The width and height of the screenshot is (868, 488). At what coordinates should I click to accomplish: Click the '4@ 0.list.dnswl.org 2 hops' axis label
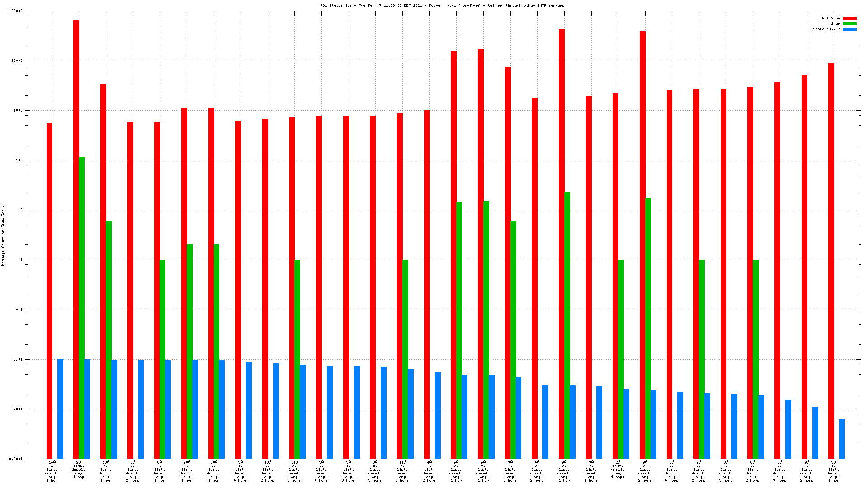tap(429, 471)
